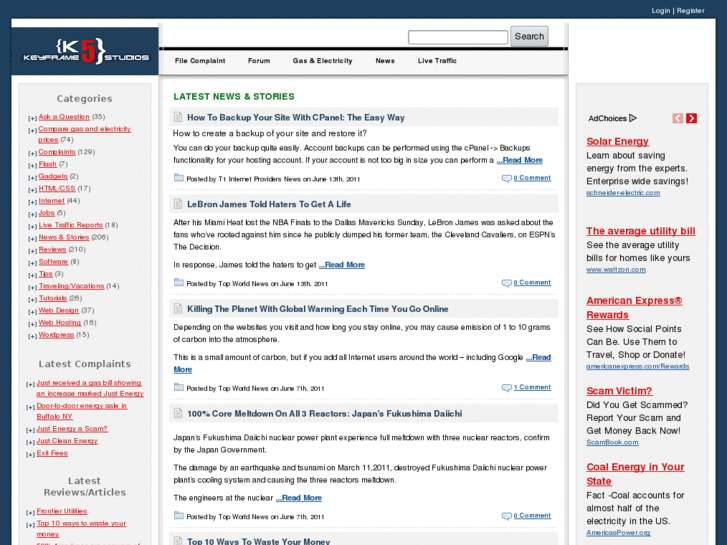Open How To Backup Your Site article title
Image resolution: width=727 pixels, height=545 pixels.
pyautogui.click(x=296, y=117)
